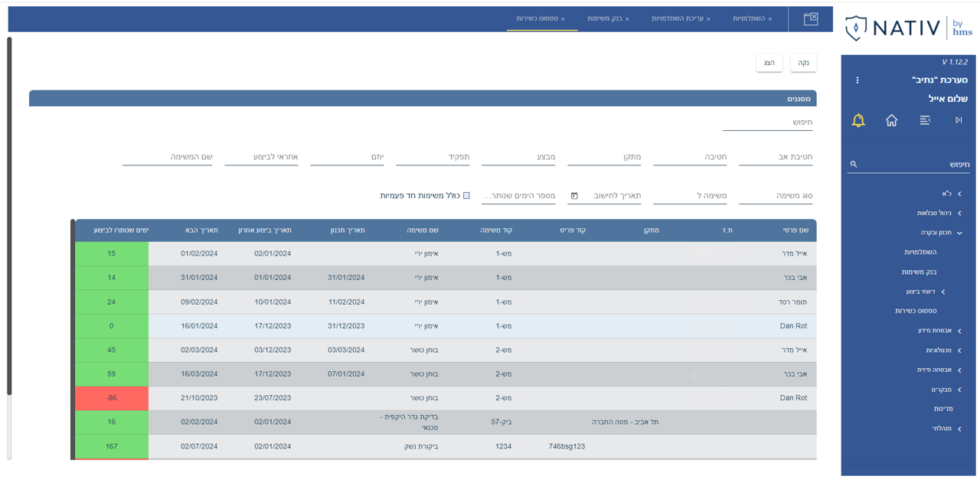Switch to the עריכת השתלמויות tab
The height and width of the screenshot is (486, 980).
pos(677,18)
